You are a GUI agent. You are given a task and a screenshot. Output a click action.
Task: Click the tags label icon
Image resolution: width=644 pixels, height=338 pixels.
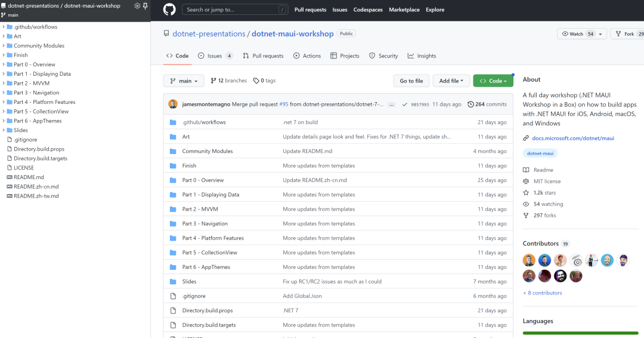(x=256, y=81)
